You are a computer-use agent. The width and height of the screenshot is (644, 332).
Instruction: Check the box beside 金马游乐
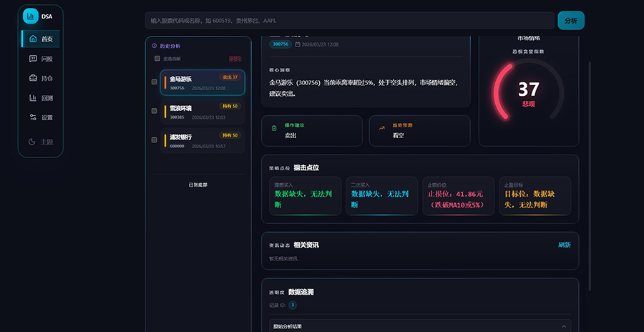[x=155, y=82]
